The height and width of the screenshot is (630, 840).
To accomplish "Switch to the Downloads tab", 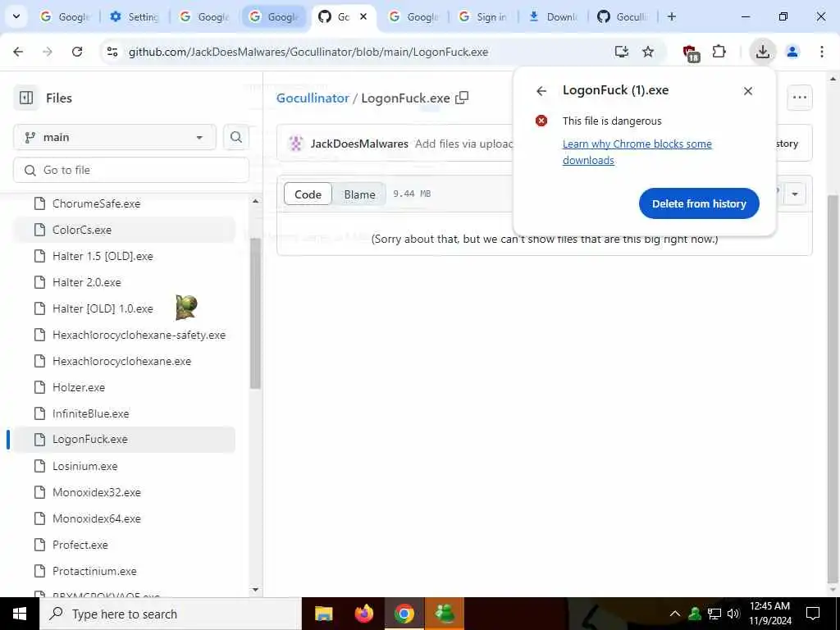I will click(x=552, y=16).
